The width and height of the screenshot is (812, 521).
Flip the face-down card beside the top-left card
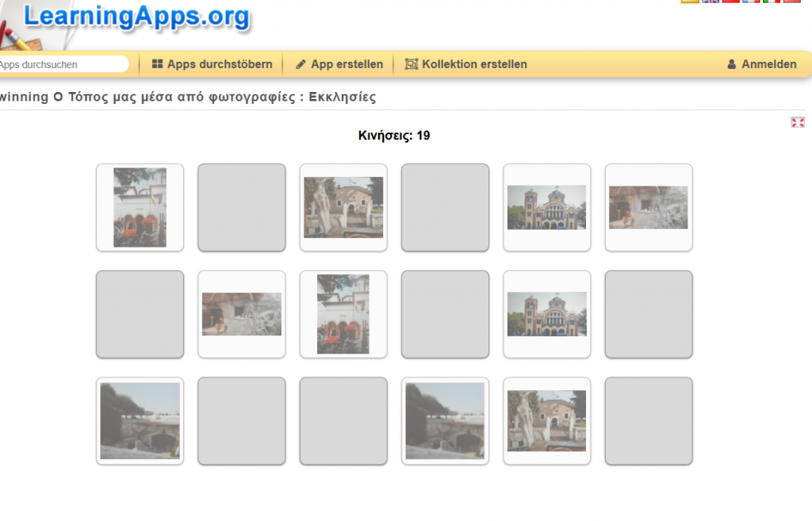coord(241,208)
